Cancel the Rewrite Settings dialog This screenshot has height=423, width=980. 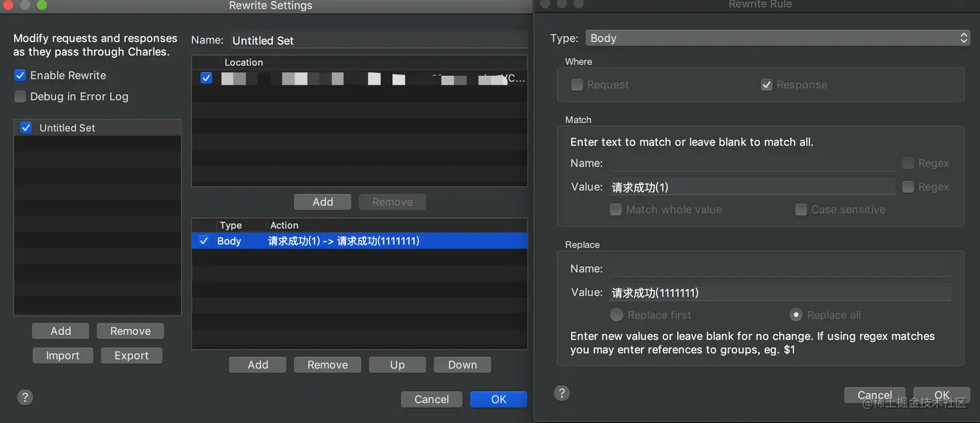coord(432,399)
